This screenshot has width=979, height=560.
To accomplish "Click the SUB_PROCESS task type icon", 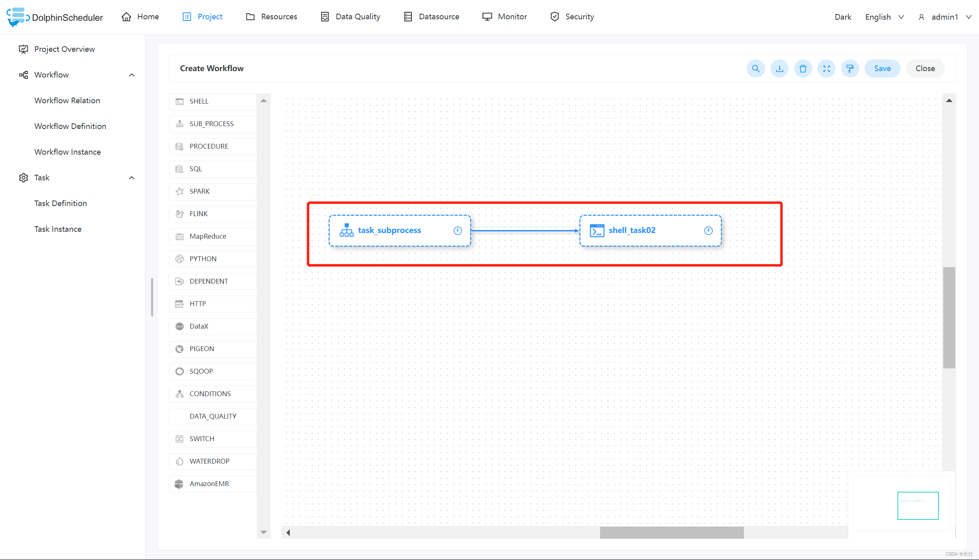I will (x=180, y=123).
